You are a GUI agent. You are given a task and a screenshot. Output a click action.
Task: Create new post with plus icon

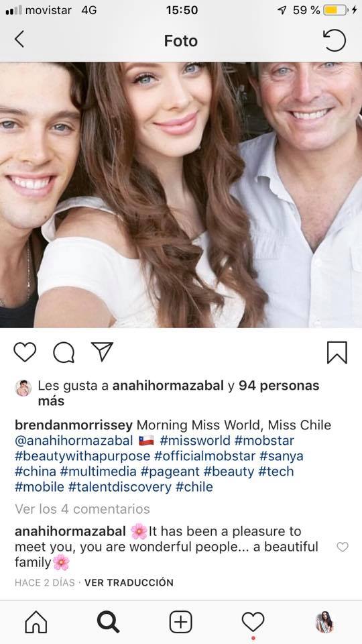(180, 622)
